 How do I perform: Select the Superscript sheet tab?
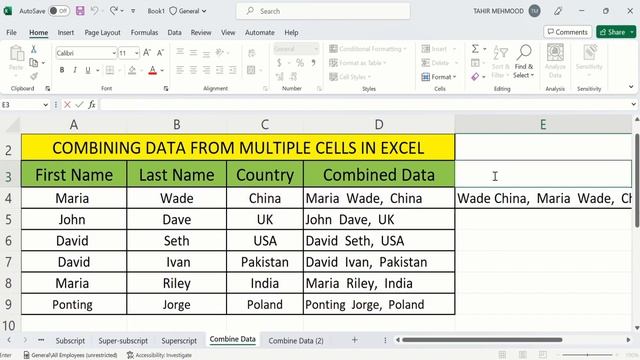pos(179,340)
